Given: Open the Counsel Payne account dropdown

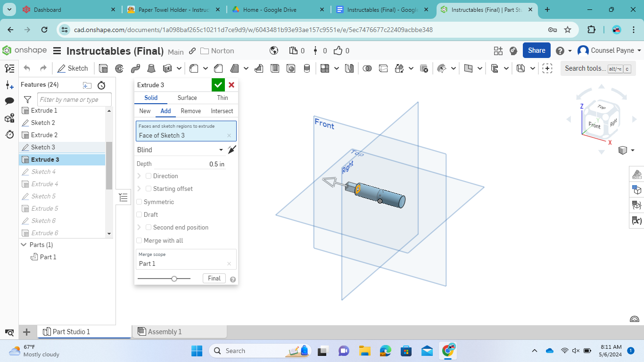Looking at the screenshot, I should tap(609, 50).
